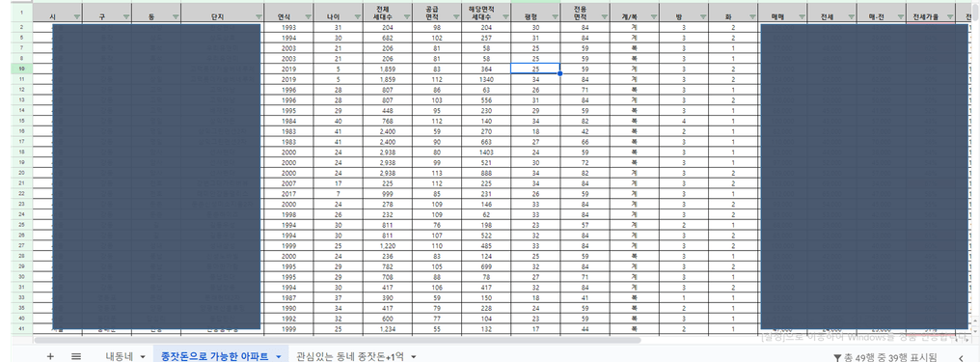Select row header 10
980x362 pixels.
point(22,69)
